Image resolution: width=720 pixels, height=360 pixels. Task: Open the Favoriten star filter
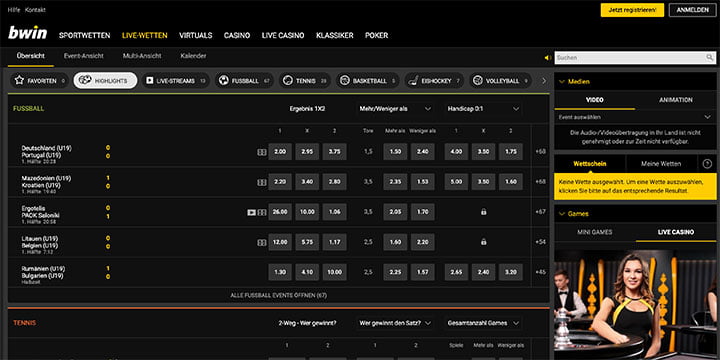39,81
